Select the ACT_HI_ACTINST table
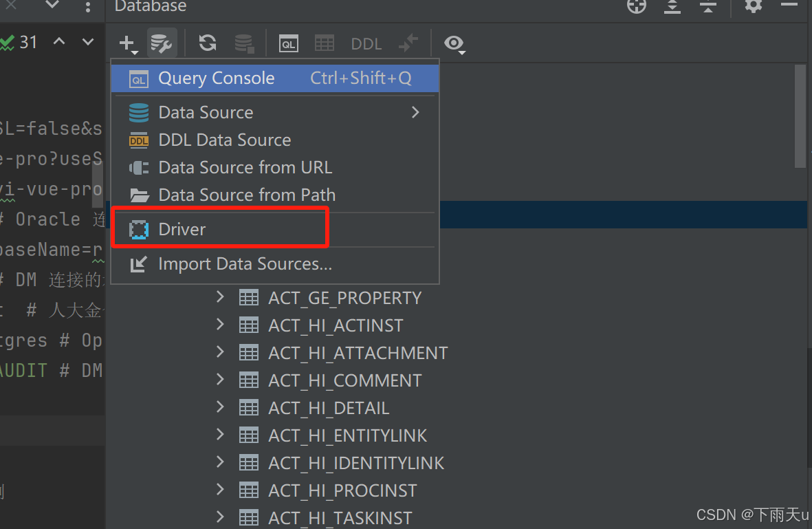Screen dimensions: 812x529 [336, 325]
